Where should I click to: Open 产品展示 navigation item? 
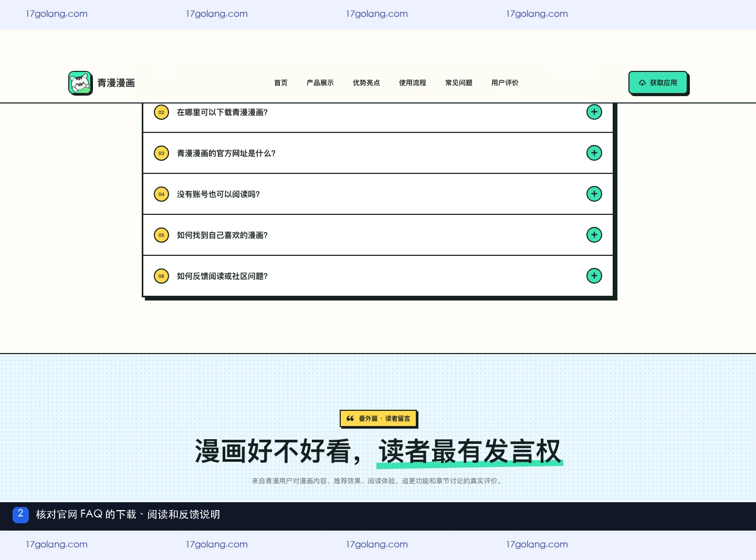[320, 83]
